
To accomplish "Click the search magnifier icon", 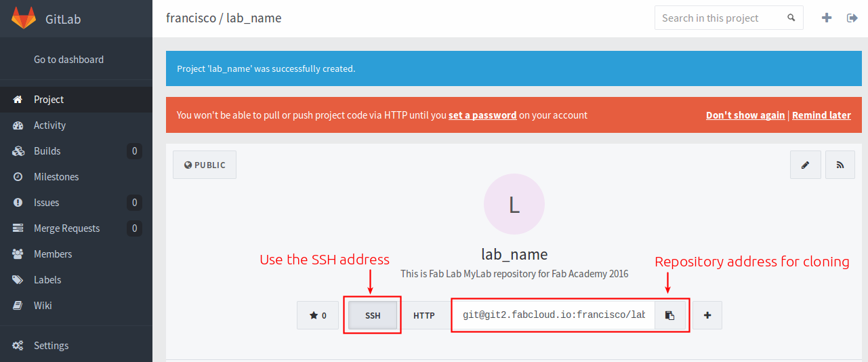I will click(x=791, y=18).
